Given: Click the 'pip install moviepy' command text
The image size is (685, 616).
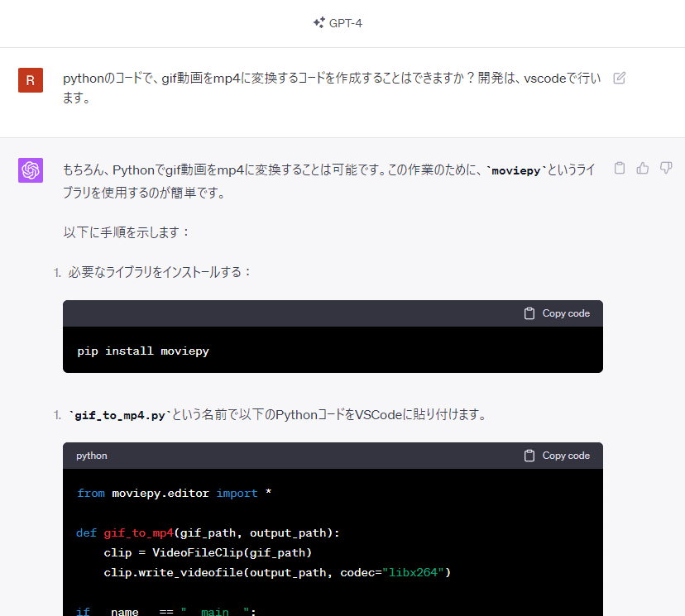Looking at the screenshot, I should 143,351.
